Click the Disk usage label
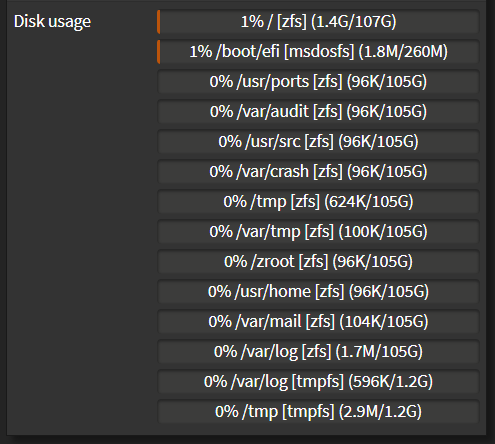 pyautogui.click(x=52, y=22)
